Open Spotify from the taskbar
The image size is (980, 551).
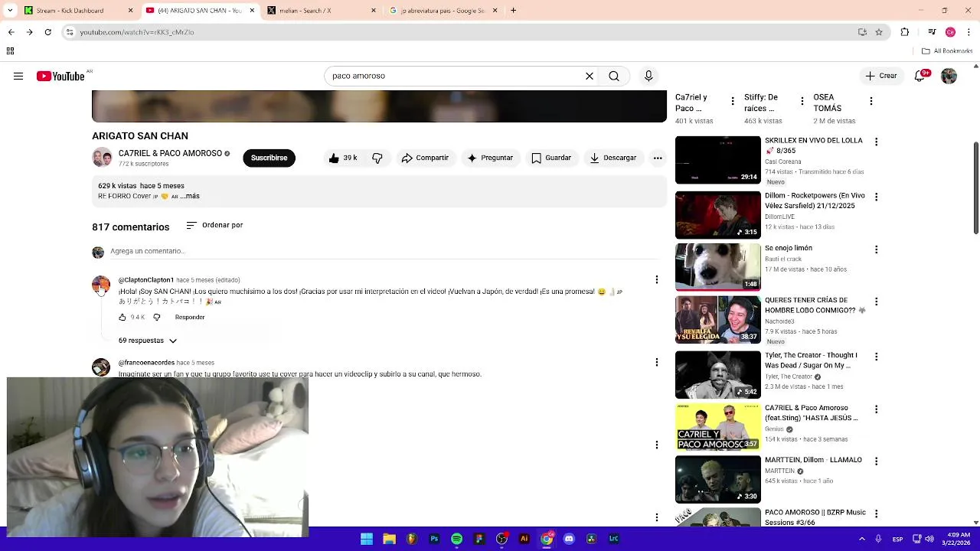[x=456, y=539]
